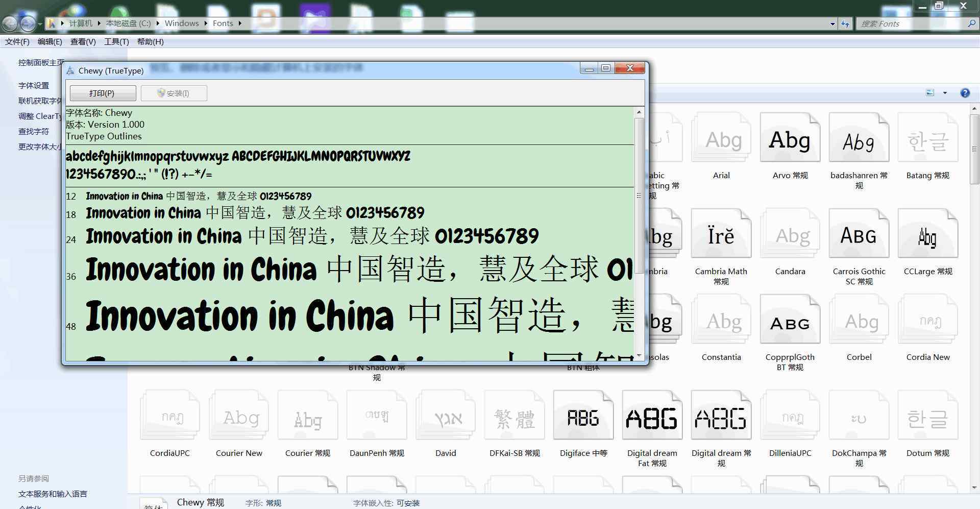Select the Carrois Gothic SC font icon

pyautogui.click(x=859, y=234)
